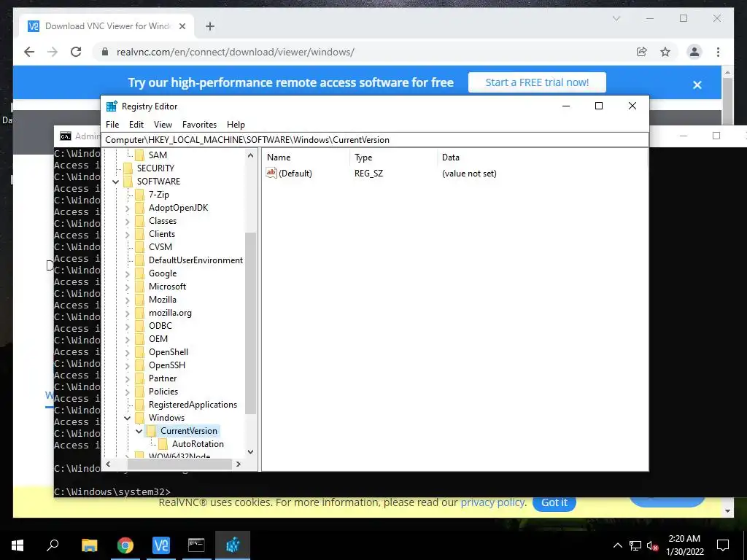The height and width of the screenshot is (560, 747).
Task: Expand the Google key
Action: click(x=127, y=274)
